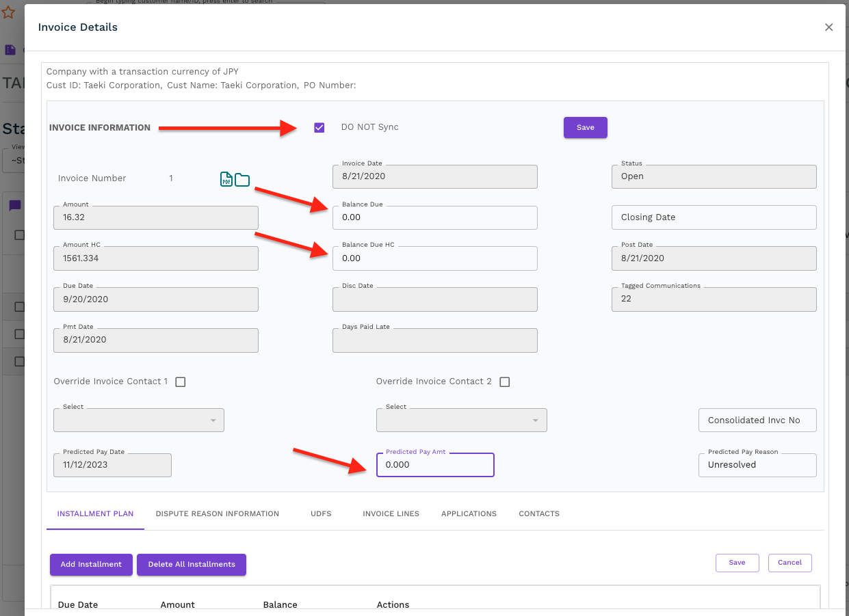Enable Override Invoice Contact 1 checkbox
849x616 pixels.
click(x=181, y=382)
